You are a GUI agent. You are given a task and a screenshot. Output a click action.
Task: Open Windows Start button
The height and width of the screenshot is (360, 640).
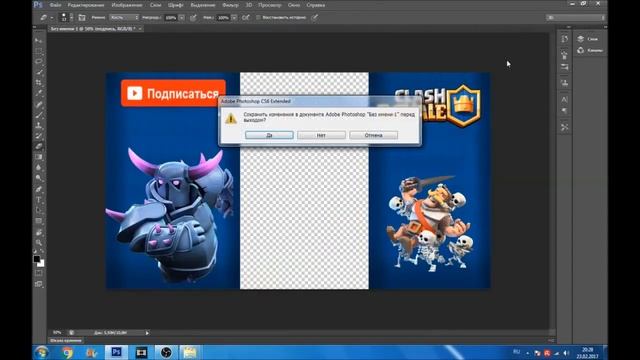(x=42, y=352)
